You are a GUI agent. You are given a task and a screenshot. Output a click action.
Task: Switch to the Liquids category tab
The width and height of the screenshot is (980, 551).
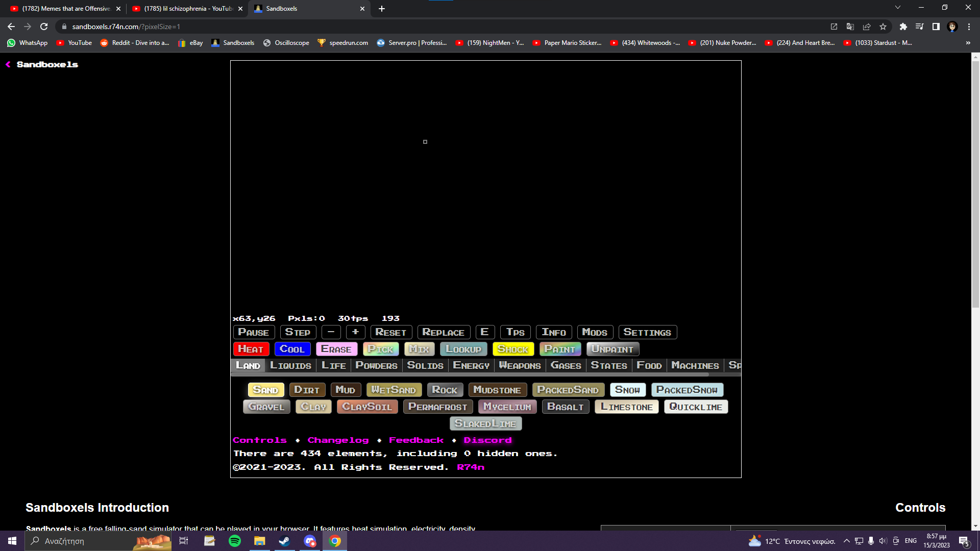(290, 365)
